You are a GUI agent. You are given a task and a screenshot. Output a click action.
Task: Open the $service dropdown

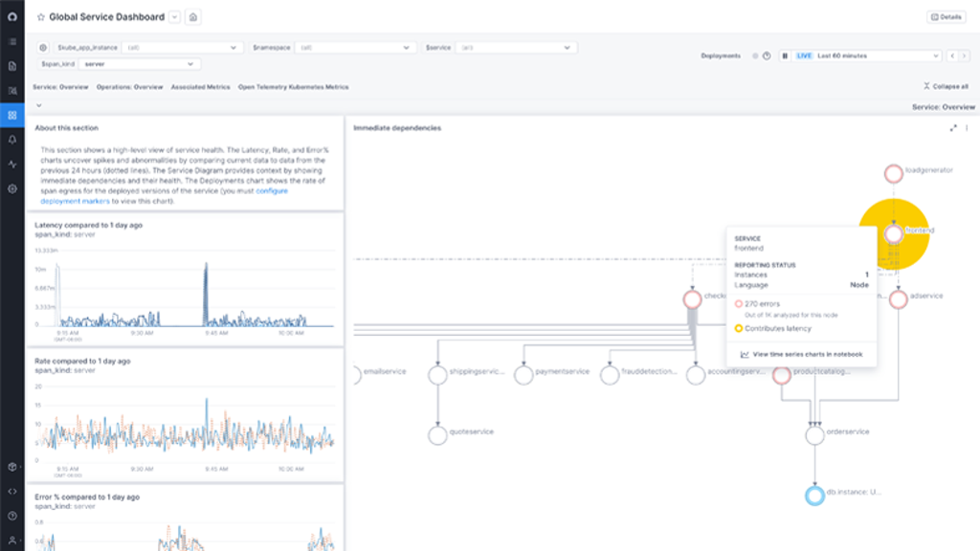point(515,48)
